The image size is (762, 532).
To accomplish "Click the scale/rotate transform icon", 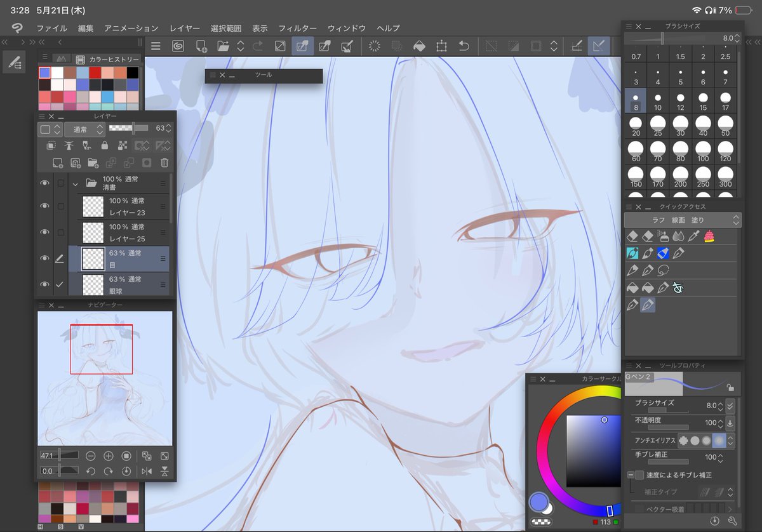I will 441,46.
